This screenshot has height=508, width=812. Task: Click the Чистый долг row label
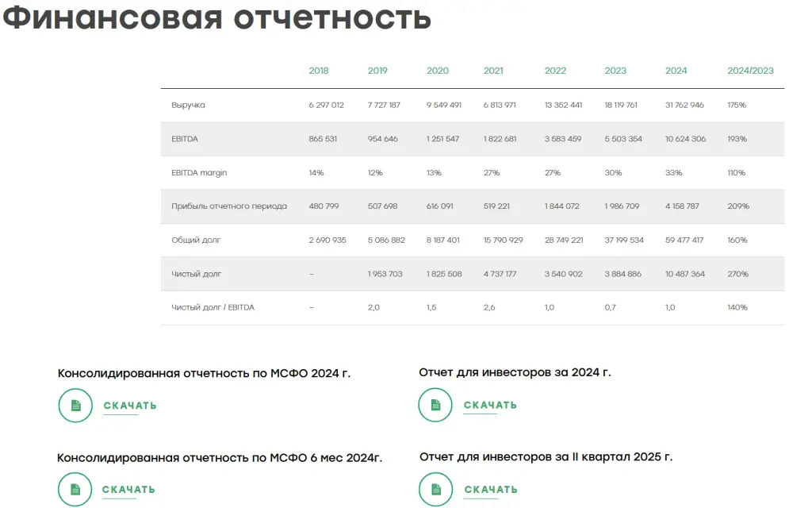(x=197, y=274)
